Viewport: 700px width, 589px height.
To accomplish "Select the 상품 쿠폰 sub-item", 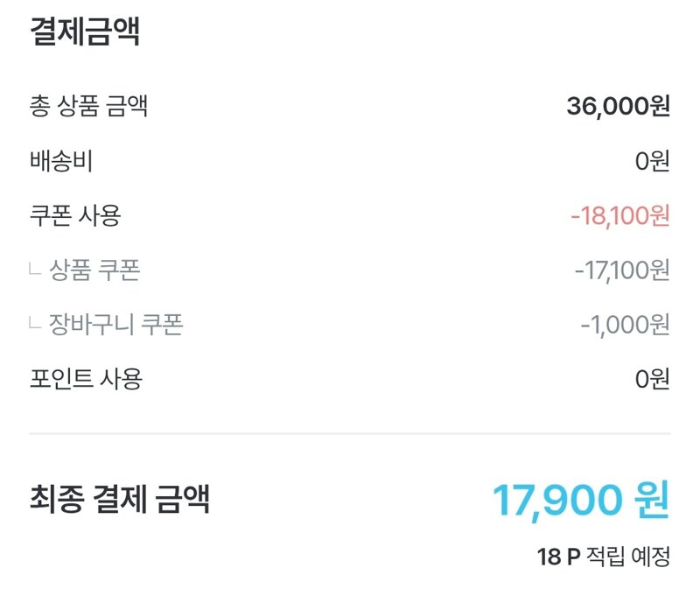I will (94, 270).
